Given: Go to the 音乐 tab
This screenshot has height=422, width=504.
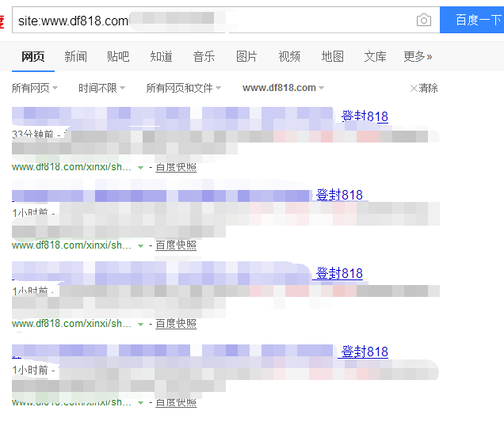Looking at the screenshot, I should [204, 56].
